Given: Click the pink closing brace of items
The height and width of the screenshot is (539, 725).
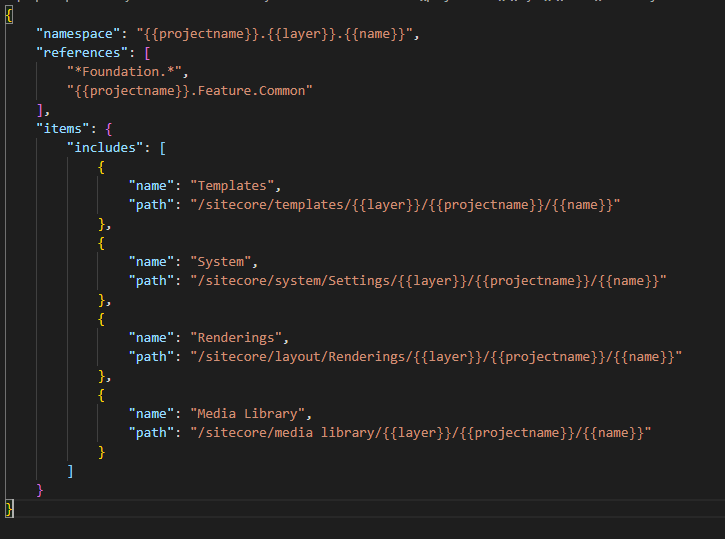Looking at the screenshot, I should coord(40,490).
